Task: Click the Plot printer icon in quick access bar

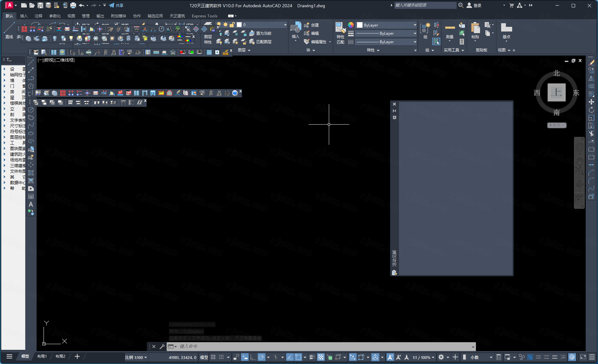Action: pos(73,5)
